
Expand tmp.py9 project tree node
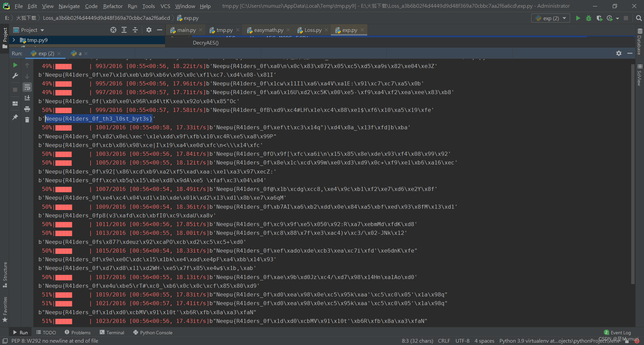(14, 40)
